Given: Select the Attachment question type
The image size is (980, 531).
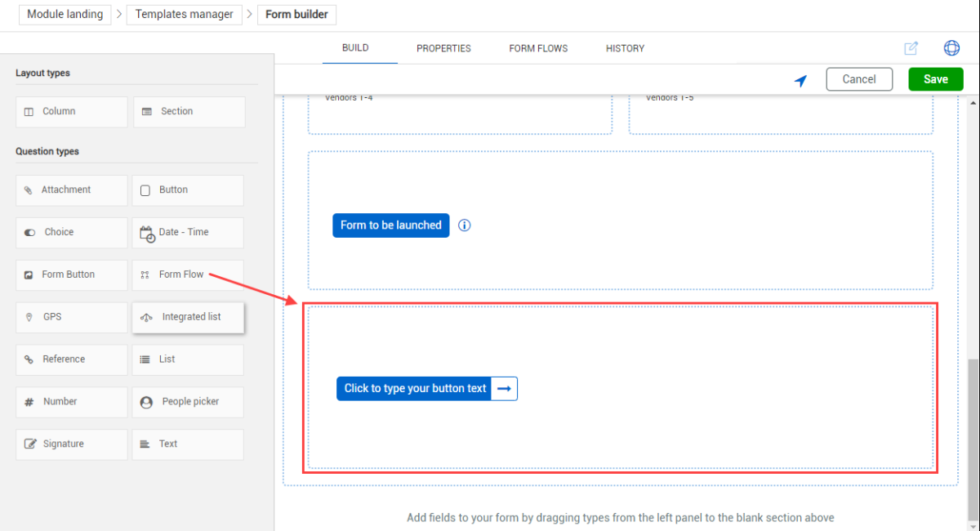Looking at the screenshot, I should (71, 190).
